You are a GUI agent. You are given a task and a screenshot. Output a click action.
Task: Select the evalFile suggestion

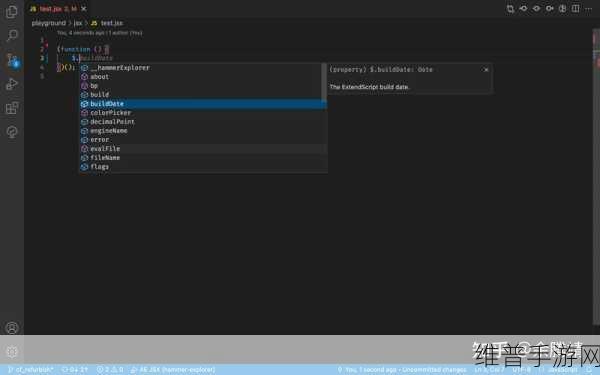tap(203, 149)
